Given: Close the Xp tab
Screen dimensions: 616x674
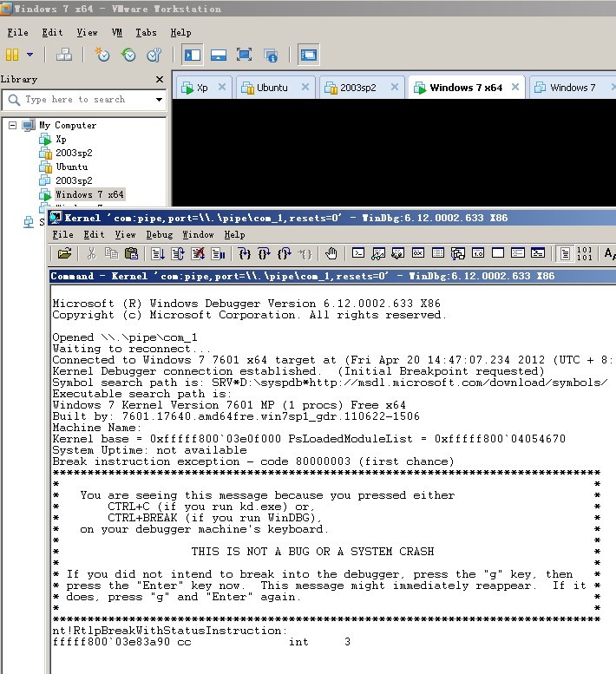Looking at the screenshot, I should click(x=222, y=88).
